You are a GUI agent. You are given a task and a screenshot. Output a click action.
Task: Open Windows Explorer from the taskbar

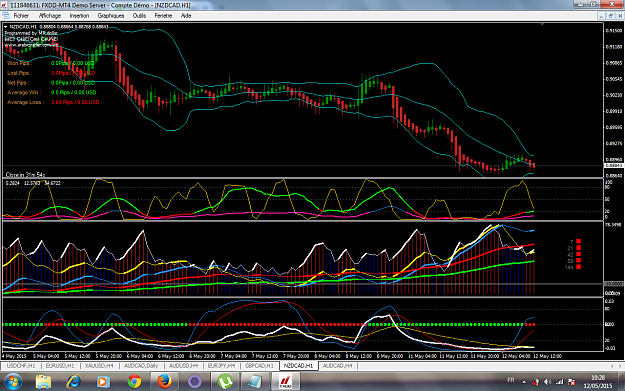click(43, 382)
